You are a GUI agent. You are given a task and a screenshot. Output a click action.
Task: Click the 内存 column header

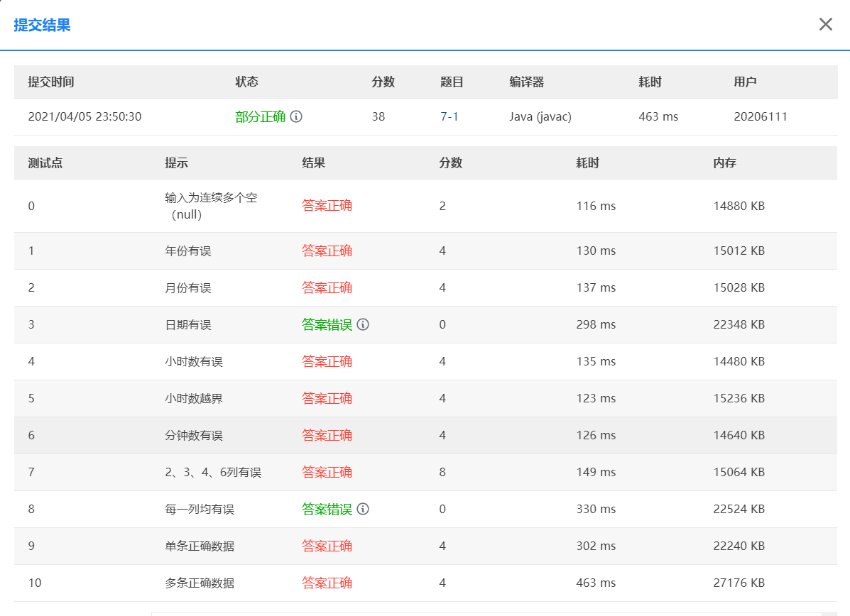724,163
